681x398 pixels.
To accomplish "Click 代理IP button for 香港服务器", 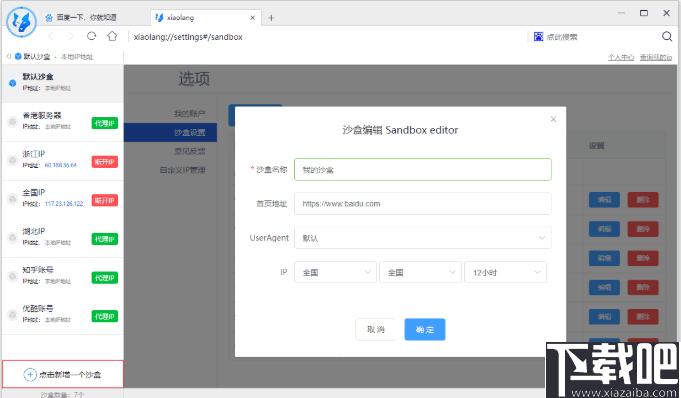I will click(105, 123).
